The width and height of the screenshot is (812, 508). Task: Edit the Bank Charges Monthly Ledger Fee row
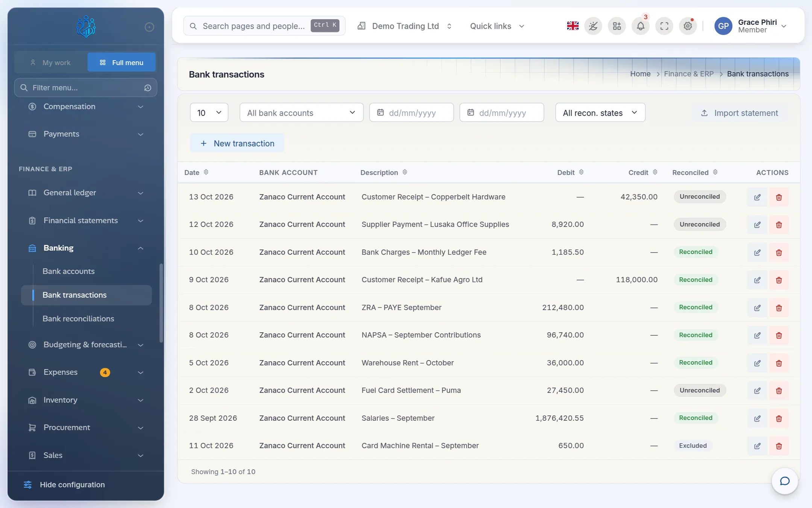(x=757, y=252)
